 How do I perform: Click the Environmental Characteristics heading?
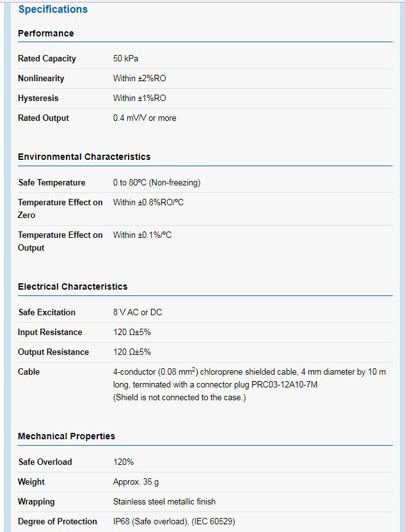click(x=84, y=157)
